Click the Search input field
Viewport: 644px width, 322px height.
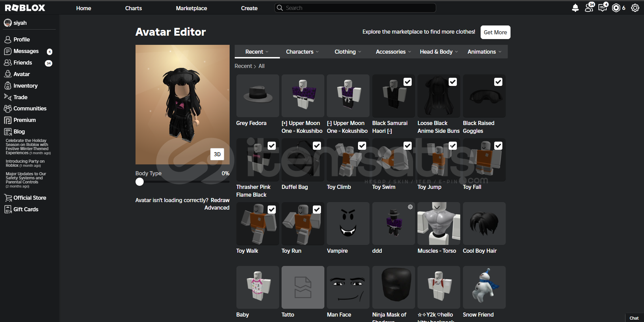click(x=355, y=8)
